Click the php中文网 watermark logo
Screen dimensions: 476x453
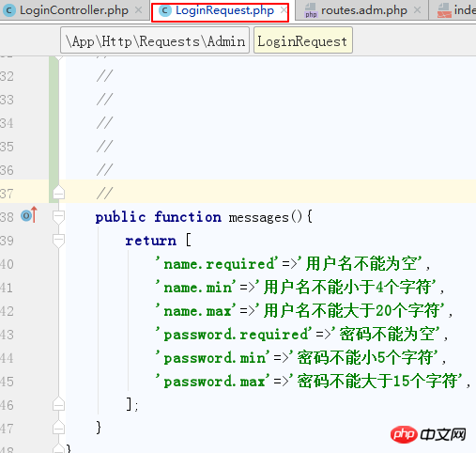[428, 434]
